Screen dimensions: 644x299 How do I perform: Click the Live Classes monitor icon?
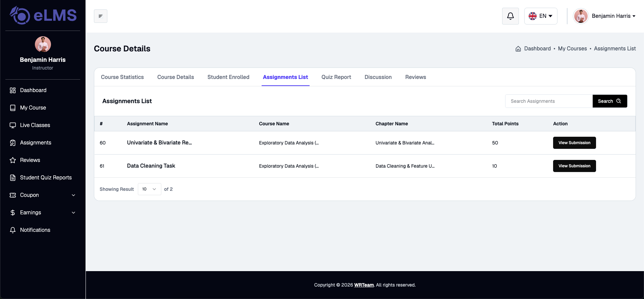[x=13, y=125]
